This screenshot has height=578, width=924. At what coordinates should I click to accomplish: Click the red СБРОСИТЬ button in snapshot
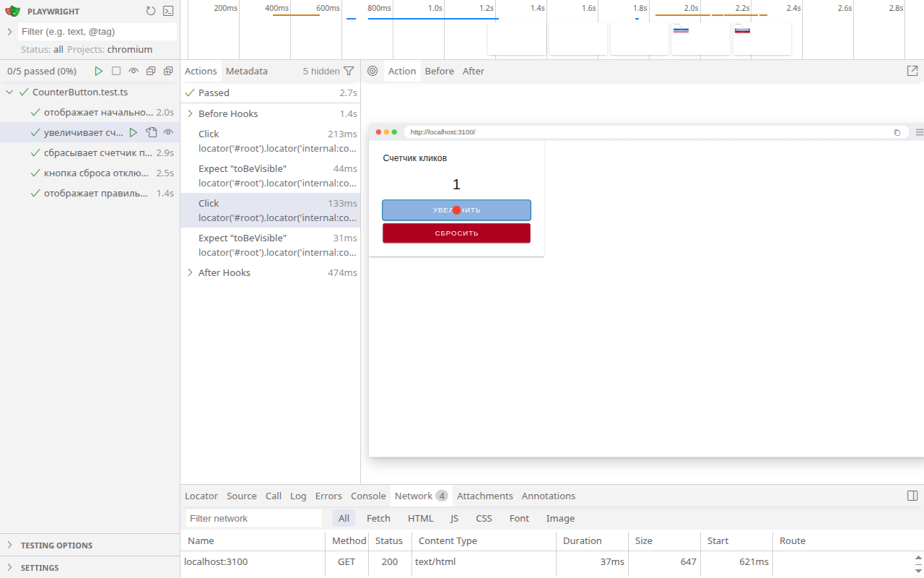456,233
